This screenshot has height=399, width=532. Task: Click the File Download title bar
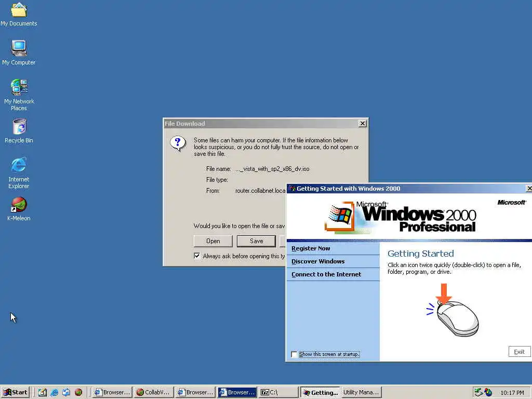click(x=261, y=124)
